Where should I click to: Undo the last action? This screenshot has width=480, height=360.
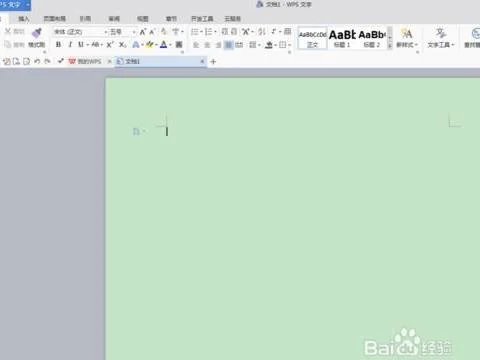click(37, 61)
